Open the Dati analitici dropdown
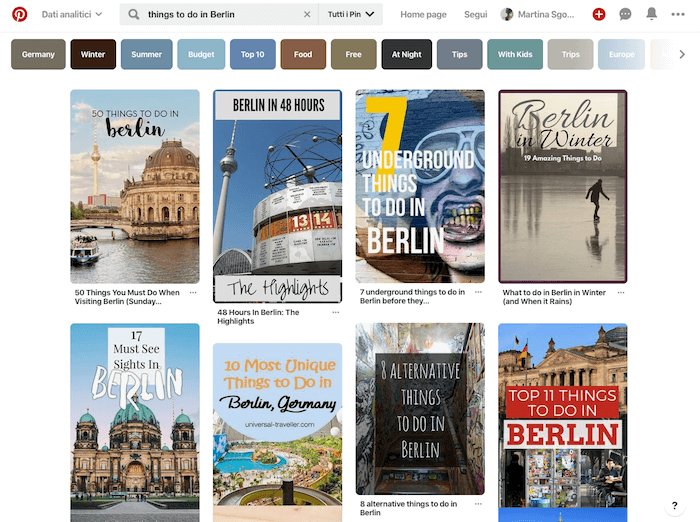Viewport: 700px width, 522px height. click(x=72, y=14)
